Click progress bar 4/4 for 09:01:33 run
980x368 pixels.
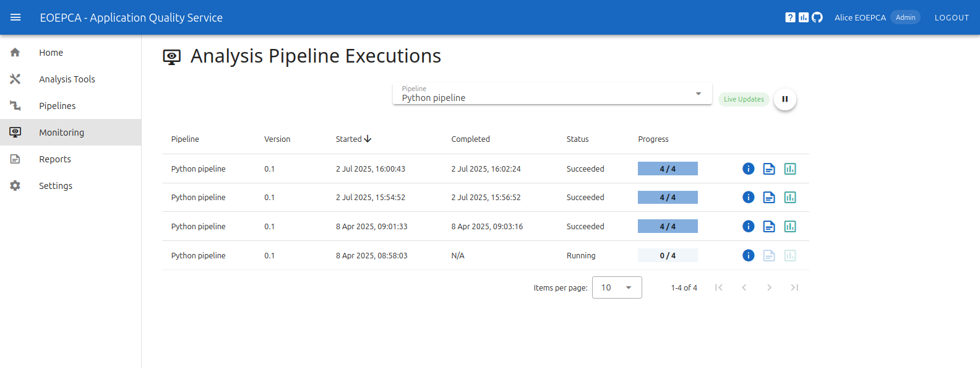tap(668, 227)
